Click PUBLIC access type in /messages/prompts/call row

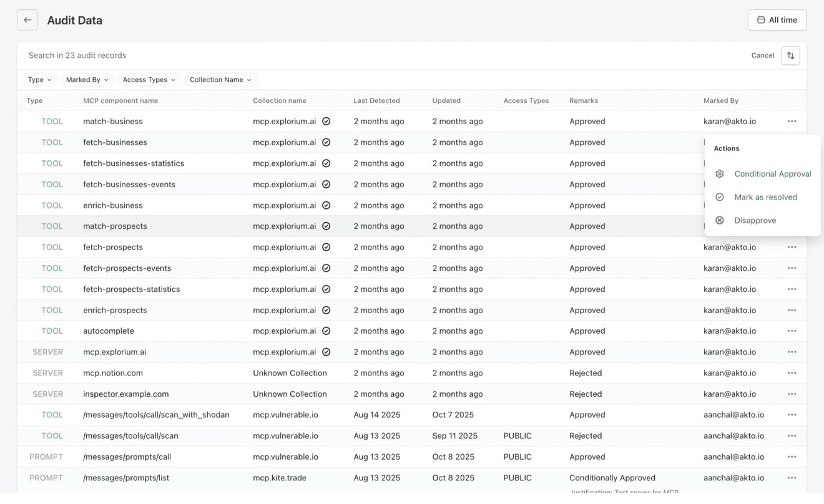(517, 457)
